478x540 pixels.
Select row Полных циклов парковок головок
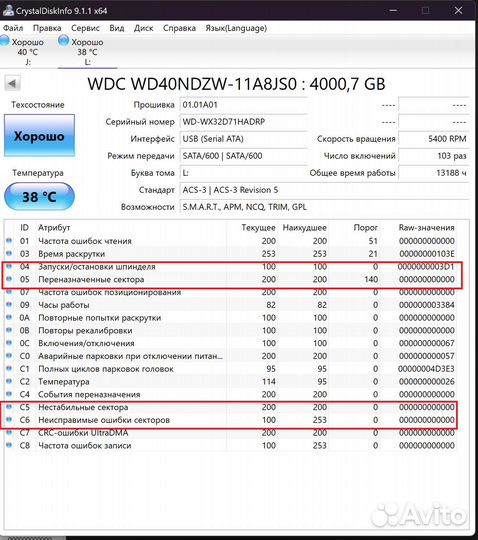pos(231,368)
